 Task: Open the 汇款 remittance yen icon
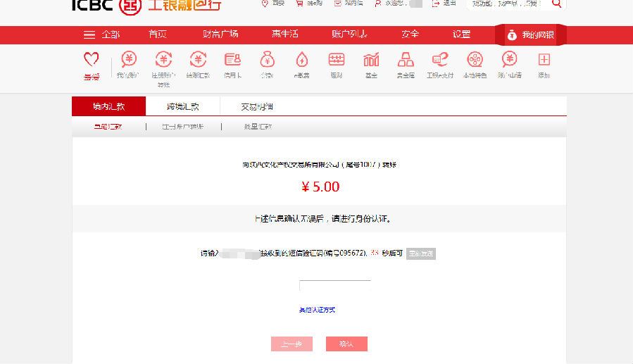[199, 59]
